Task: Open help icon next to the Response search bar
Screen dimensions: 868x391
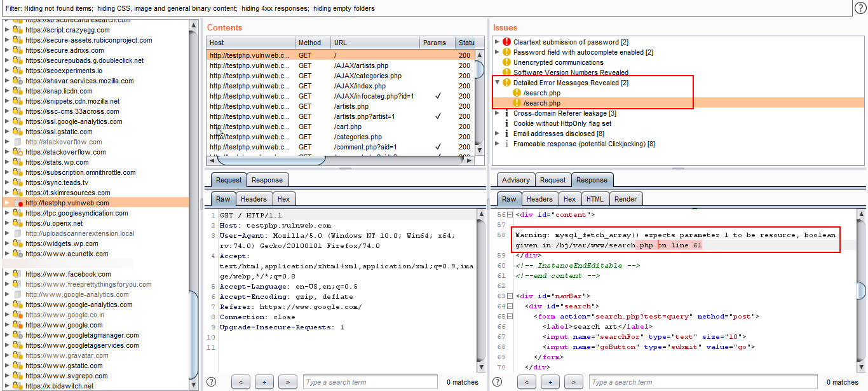Action: pyautogui.click(x=498, y=382)
